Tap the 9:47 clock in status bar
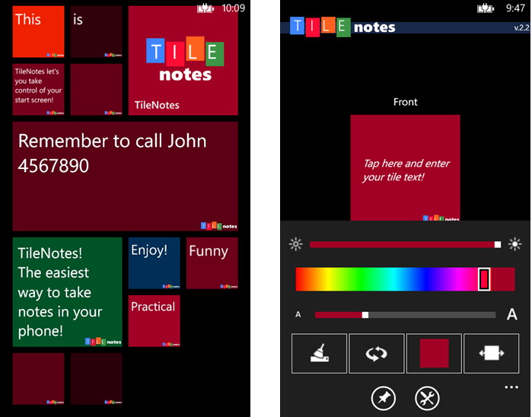 515,8
